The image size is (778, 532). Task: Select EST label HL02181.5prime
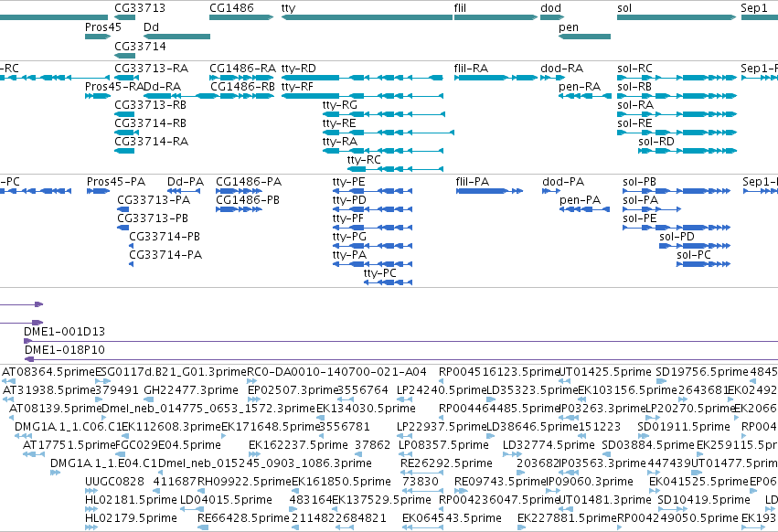[x=131, y=500]
